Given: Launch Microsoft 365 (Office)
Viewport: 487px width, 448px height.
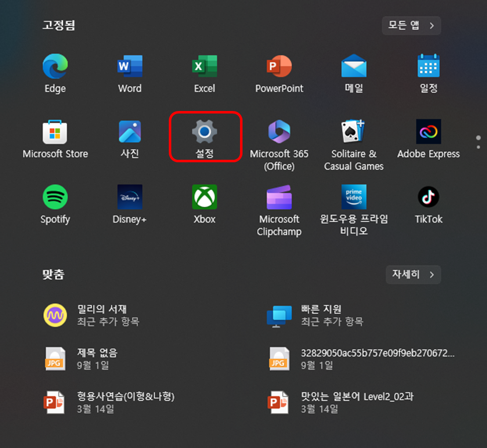Looking at the screenshot, I should 279,132.
